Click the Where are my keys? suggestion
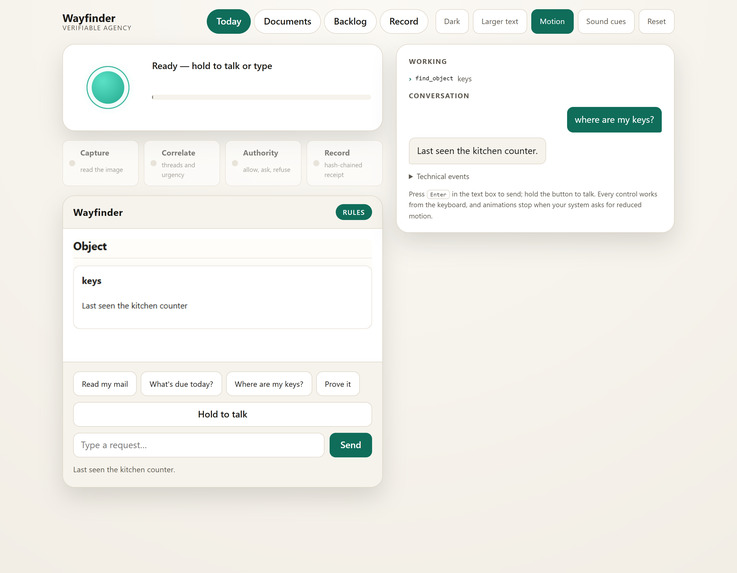Image resolution: width=737 pixels, height=573 pixels. pos(269,384)
